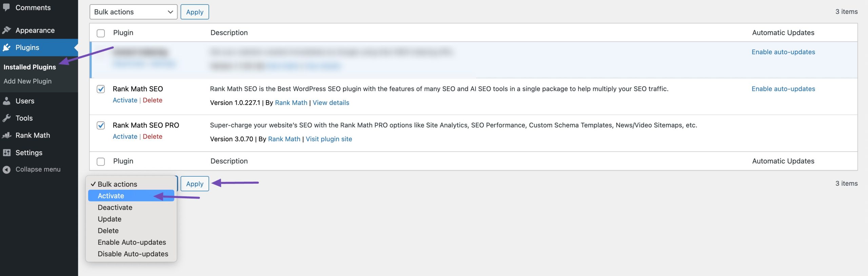Viewport: 868px width, 276px height.
Task: Toggle select-all checkbox in table header
Action: pyautogui.click(x=101, y=33)
